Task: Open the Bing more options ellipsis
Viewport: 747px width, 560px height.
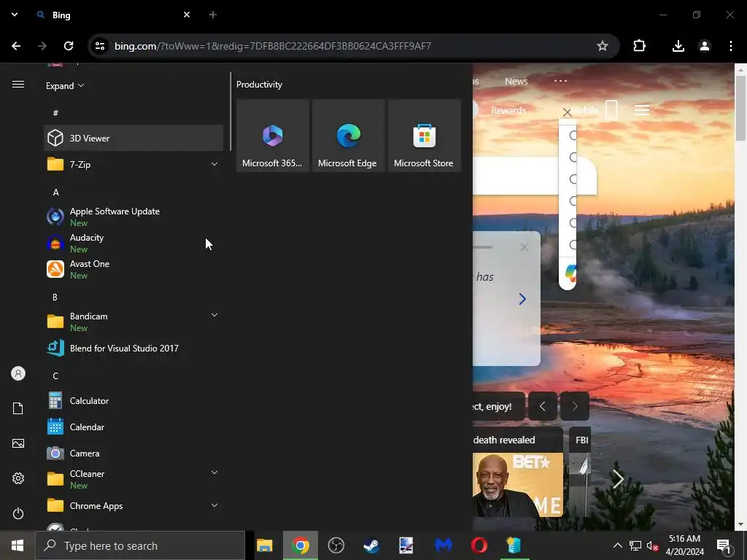Action: pyautogui.click(x=561, y=81)
